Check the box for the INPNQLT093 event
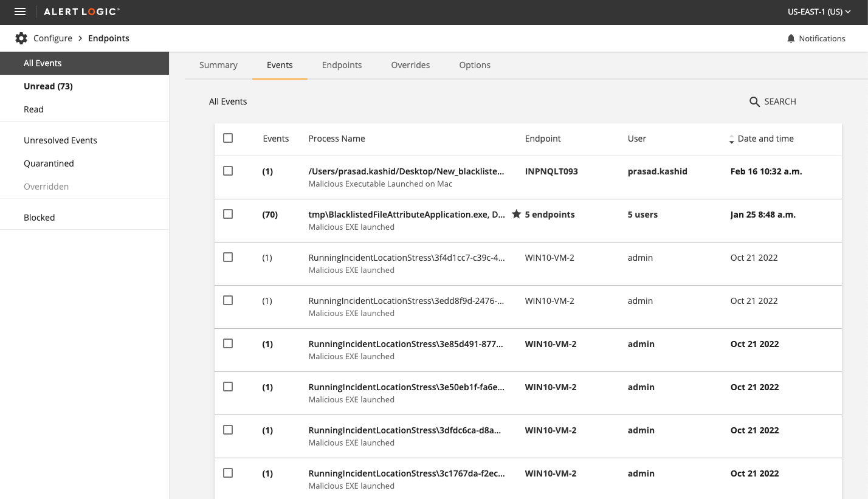This screenshot has width=868, height=499. (228, 171)
